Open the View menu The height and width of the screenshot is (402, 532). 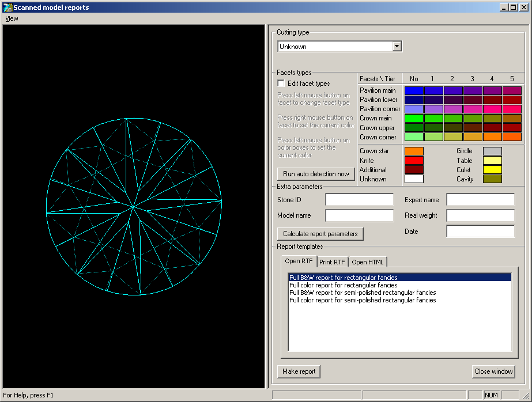click(x=12, y=18)
